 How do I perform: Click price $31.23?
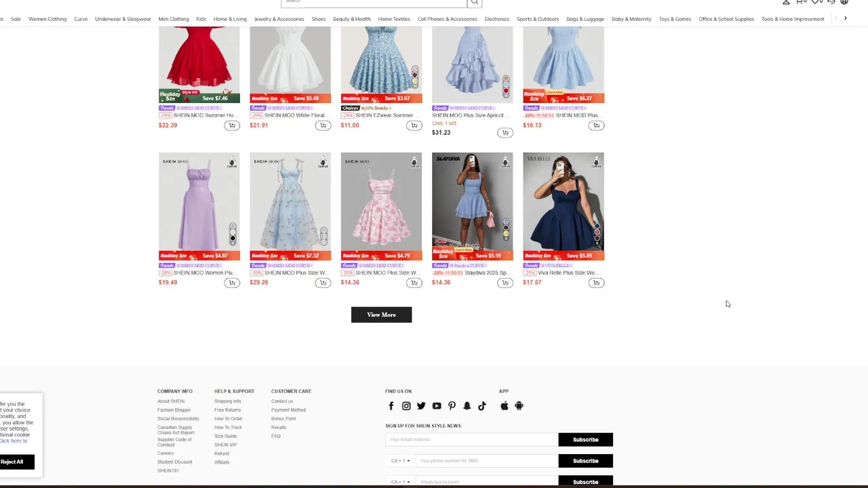coord(441,133)
